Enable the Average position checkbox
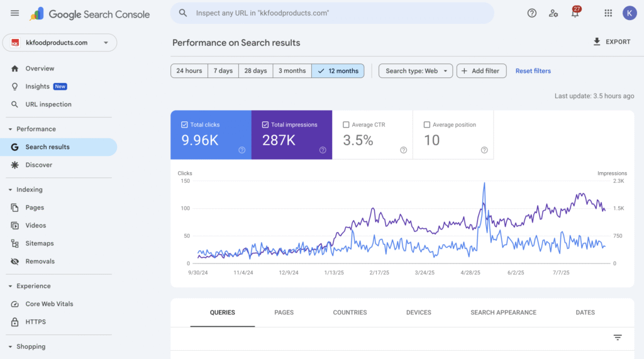This screenshot has height=359, width=644. coord(427,124)
